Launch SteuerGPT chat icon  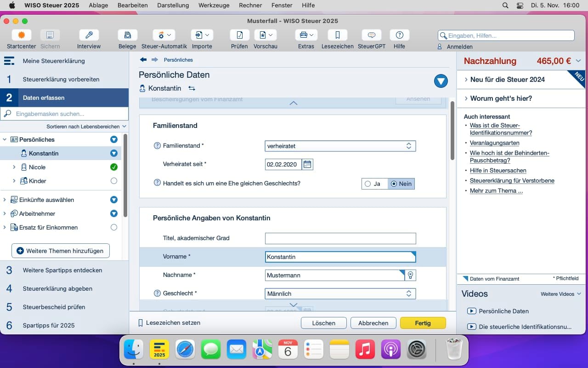[x=372, y=35]
